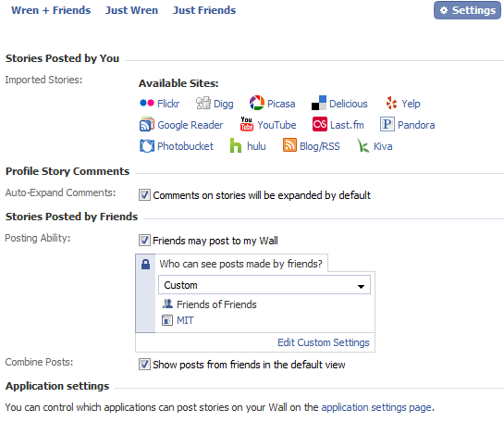Choose the Digg import icon
Viewport: 504px width, 422px height.
click(203, 104)
